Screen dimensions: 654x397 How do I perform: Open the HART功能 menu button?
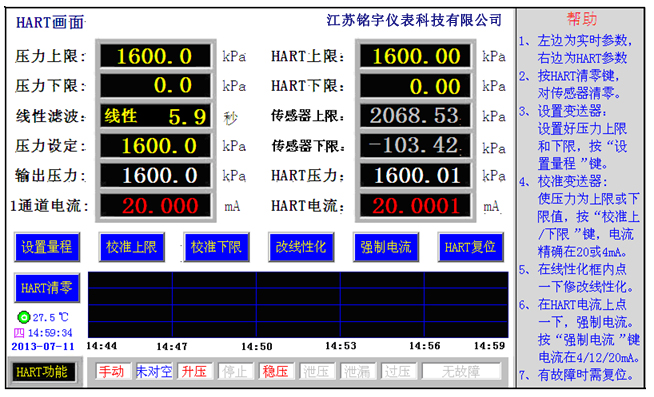click(x=42, y=372)
